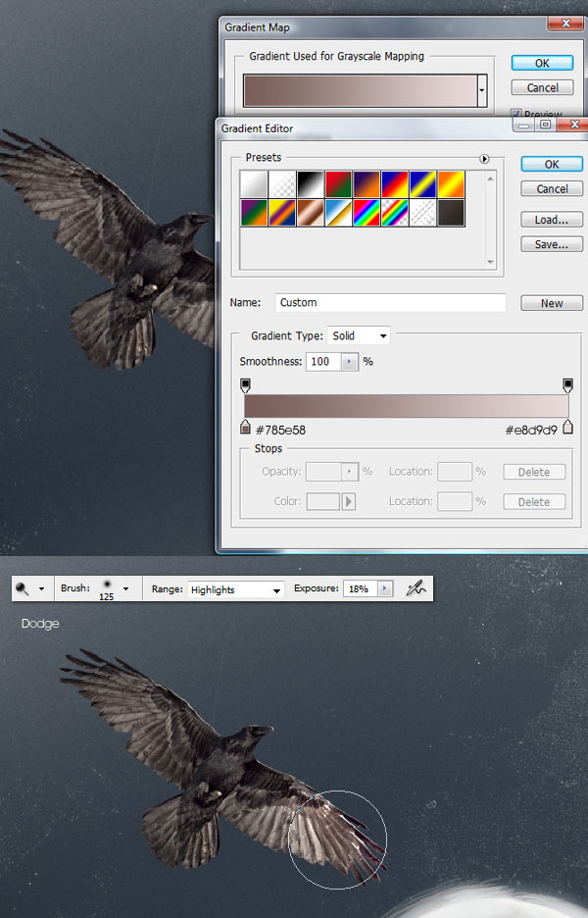Choose the transparent stripes preset
This screenshot has width=588, height=918.
click(x=423, y=213)
